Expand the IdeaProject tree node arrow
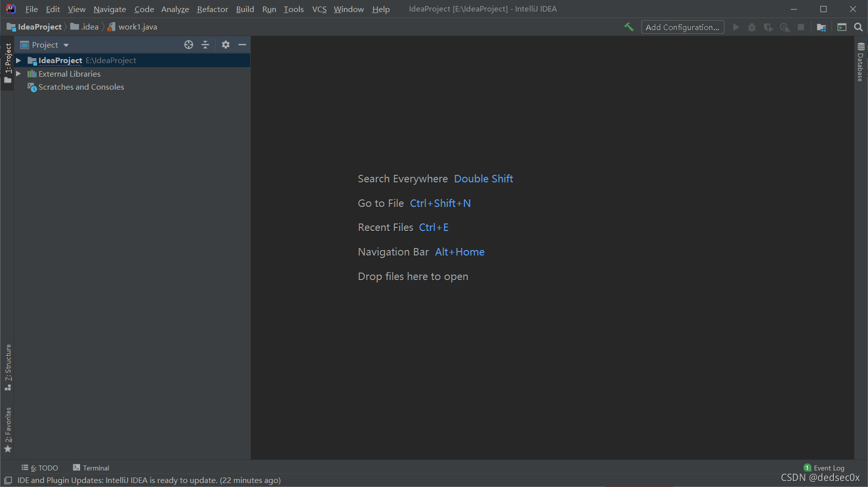Viewport: 868px width, 487px height. tap(19, 60)
